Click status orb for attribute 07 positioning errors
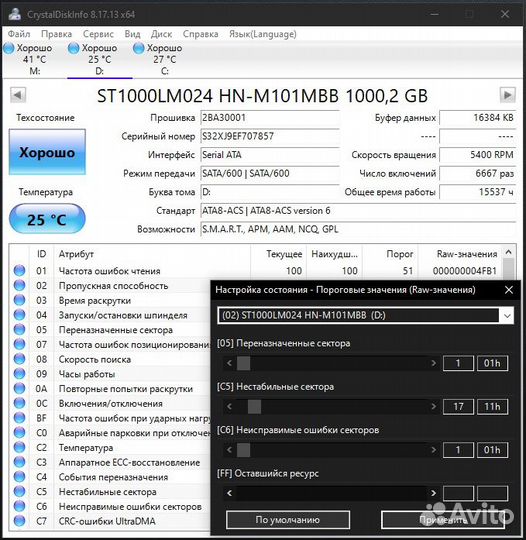Screen dimensions: 526x540 19,344
